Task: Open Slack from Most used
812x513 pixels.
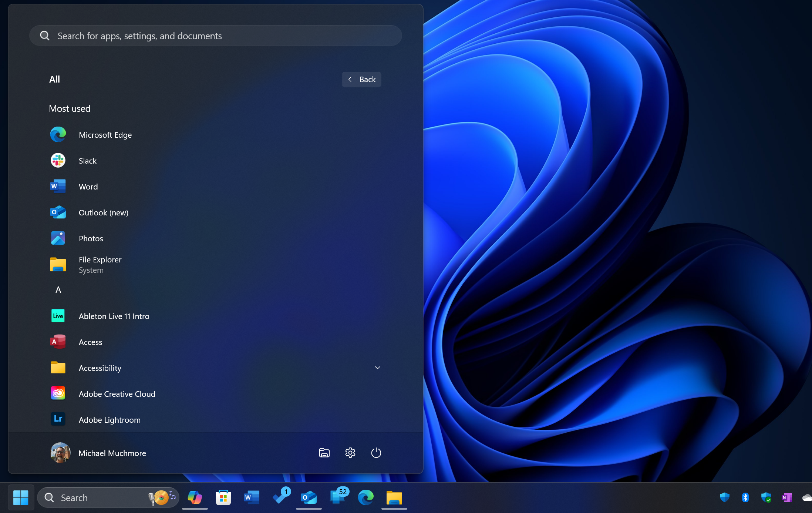Action: coord(87,160)
